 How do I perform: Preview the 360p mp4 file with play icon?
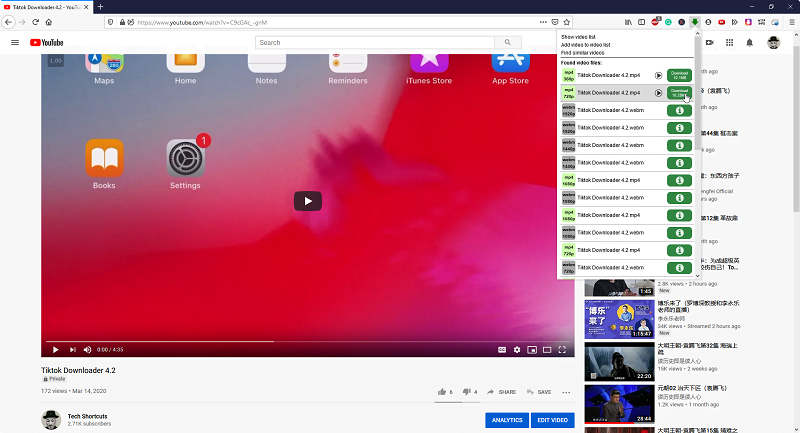click(659, 75)
